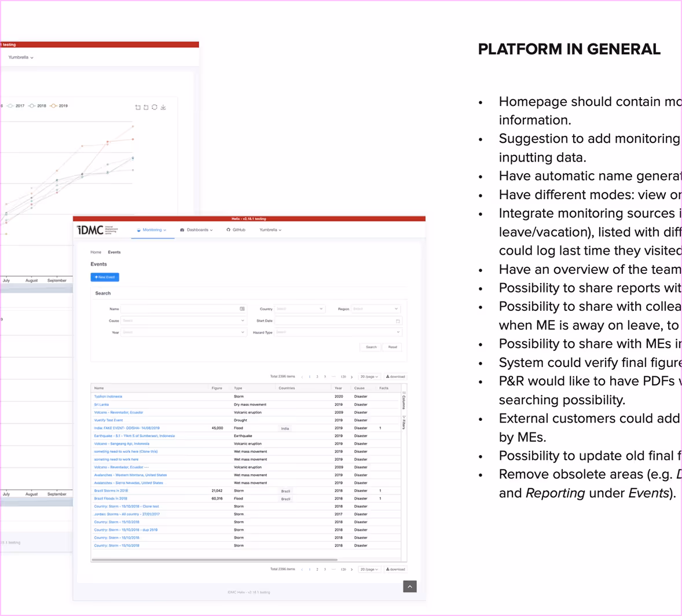The width and height of the screenshot is (682, 616).
Task: Click the first zoom-select chart tool icon
Action: coord(138,107)
